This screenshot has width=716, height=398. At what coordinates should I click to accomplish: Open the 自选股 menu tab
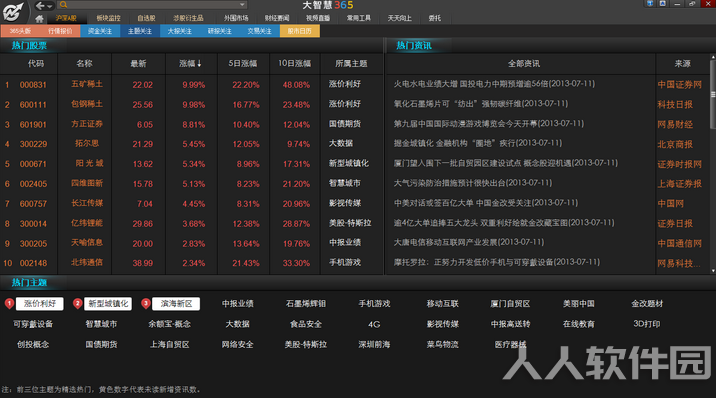click(x=146, y=18)
